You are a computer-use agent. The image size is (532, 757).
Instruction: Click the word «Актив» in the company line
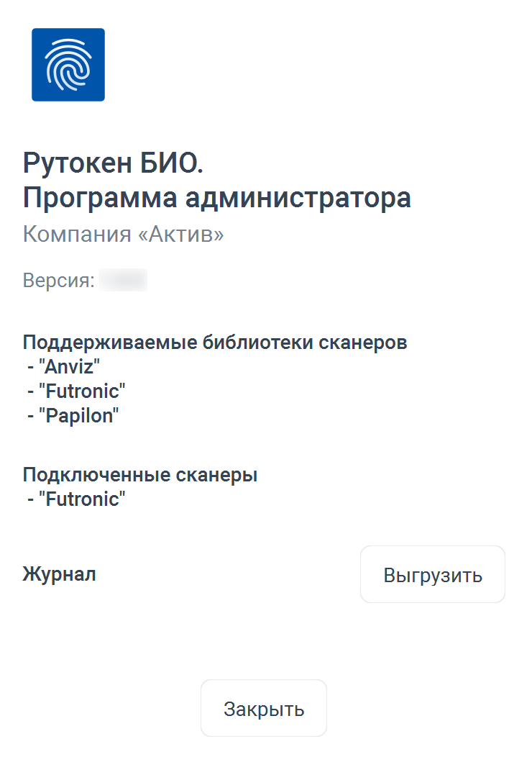[x=181, y=234]
